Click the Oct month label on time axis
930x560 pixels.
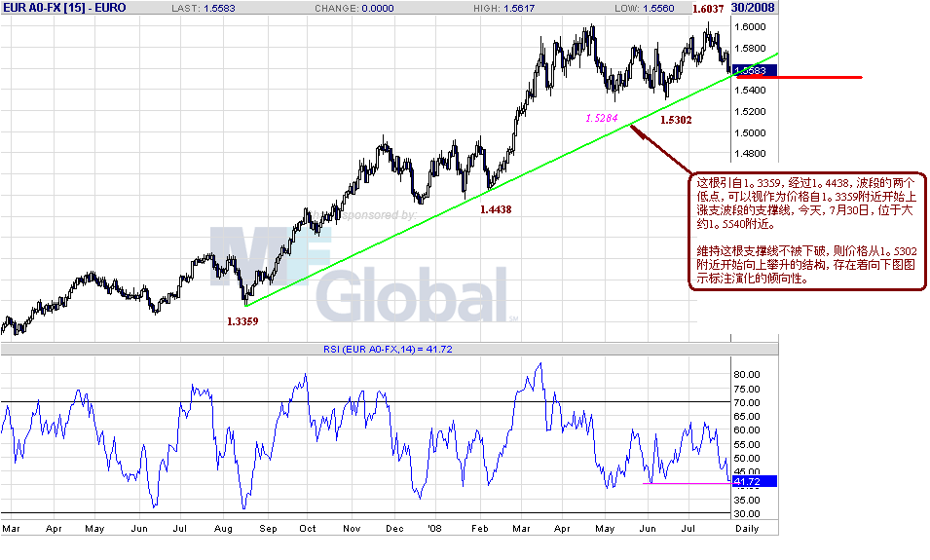tap(308, 529)
